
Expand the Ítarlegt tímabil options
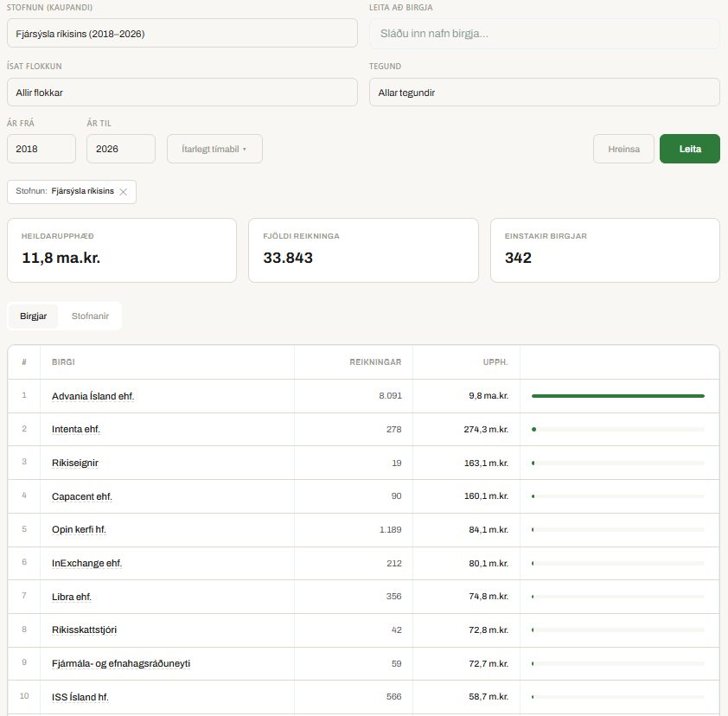[214, 149]
